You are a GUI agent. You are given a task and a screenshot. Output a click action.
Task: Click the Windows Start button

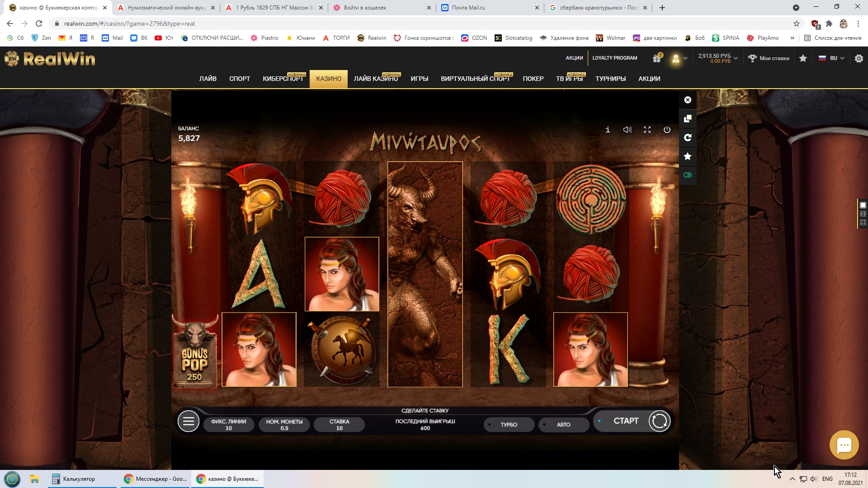(x=12, y=479)
